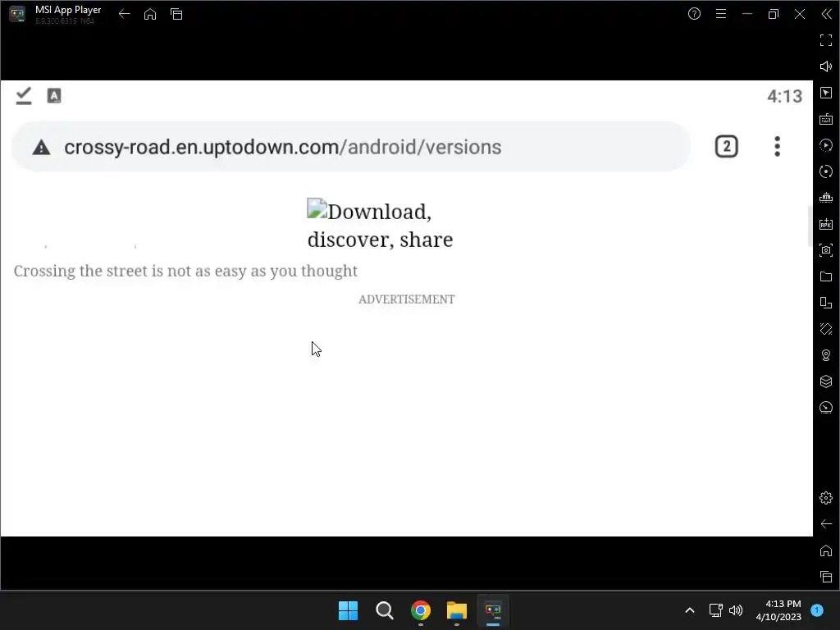Collapse the sidebar with double chevron

pyautogui.click(x=826, y=14)
